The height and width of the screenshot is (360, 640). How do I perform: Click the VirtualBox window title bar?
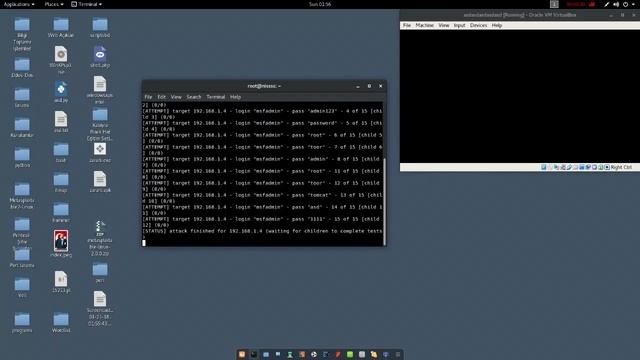[520, 15]
